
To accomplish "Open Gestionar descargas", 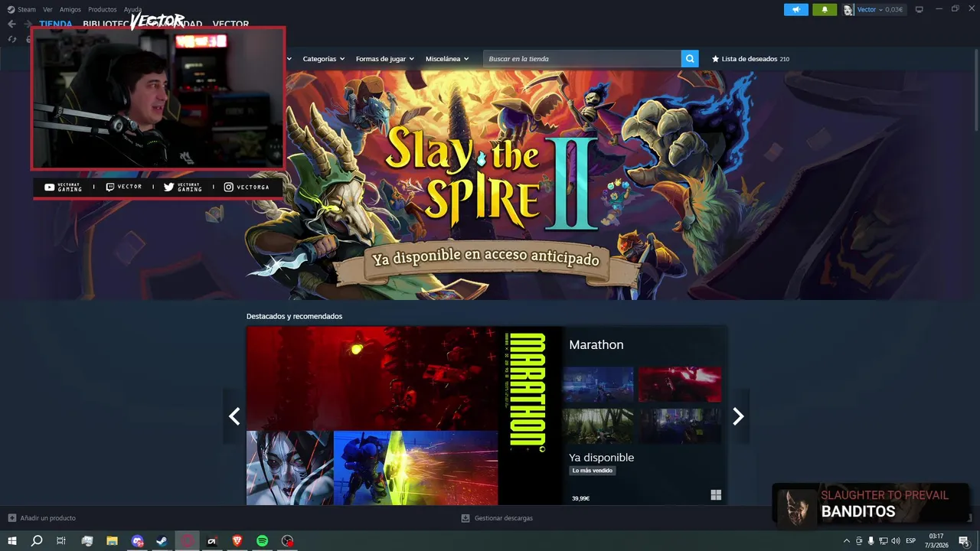I will pos(497,518).
